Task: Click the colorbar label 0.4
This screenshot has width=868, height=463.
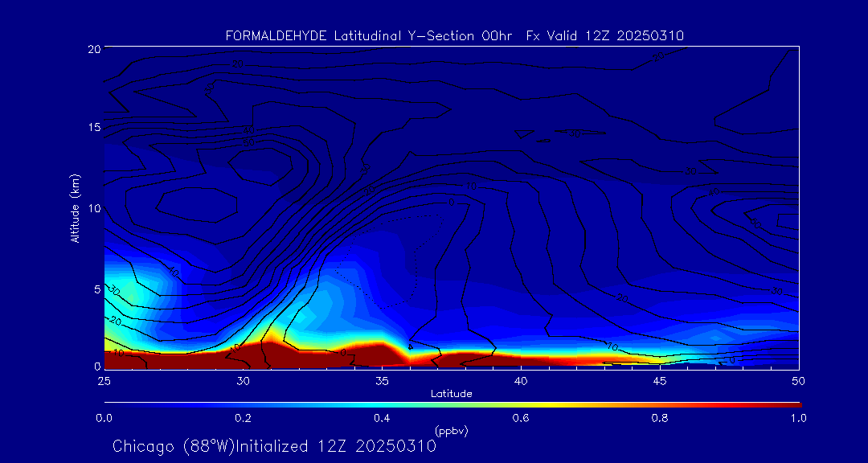Action: 382,418
